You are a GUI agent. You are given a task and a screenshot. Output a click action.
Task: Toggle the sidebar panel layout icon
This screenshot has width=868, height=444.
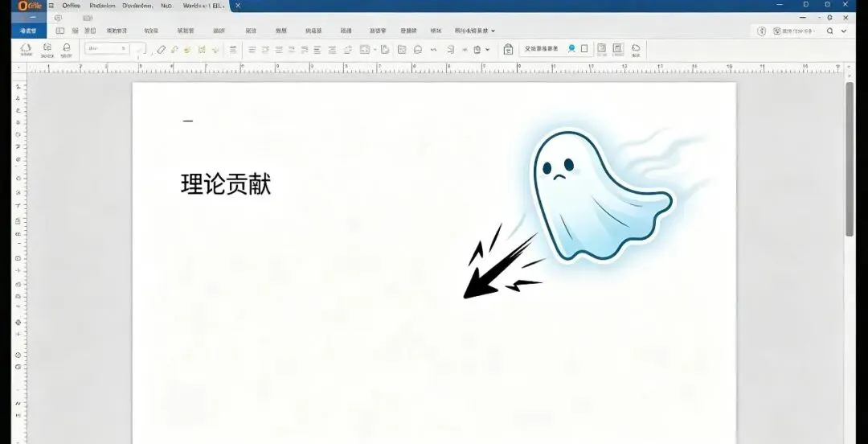59,31
